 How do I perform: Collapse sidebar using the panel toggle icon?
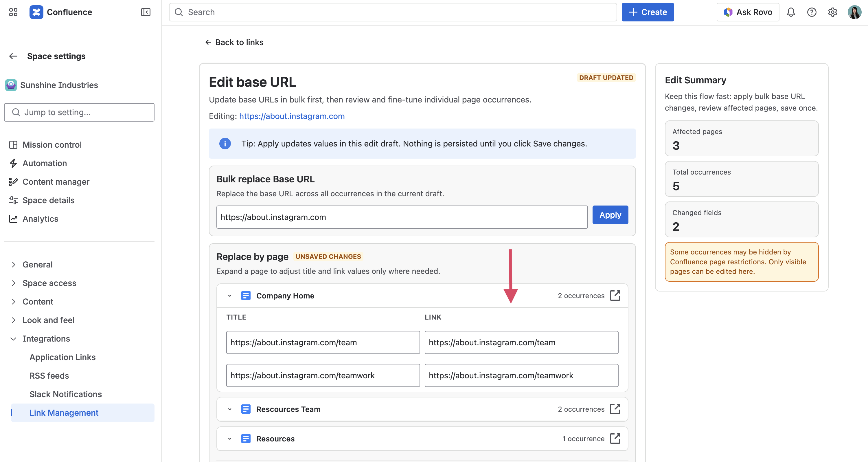(x=146, y=12)
